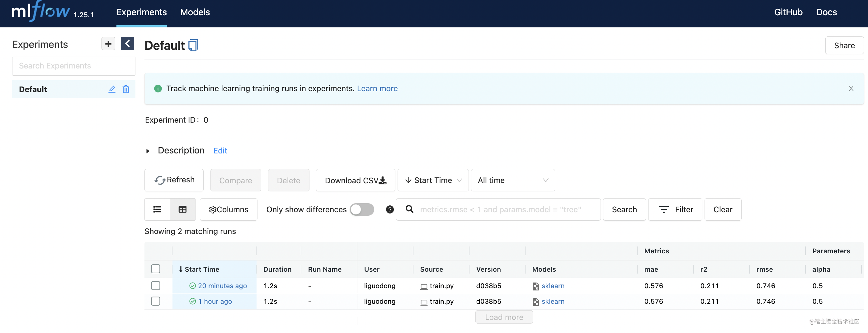
Task: Switch to table view of runs
Action: click(182, 209)
